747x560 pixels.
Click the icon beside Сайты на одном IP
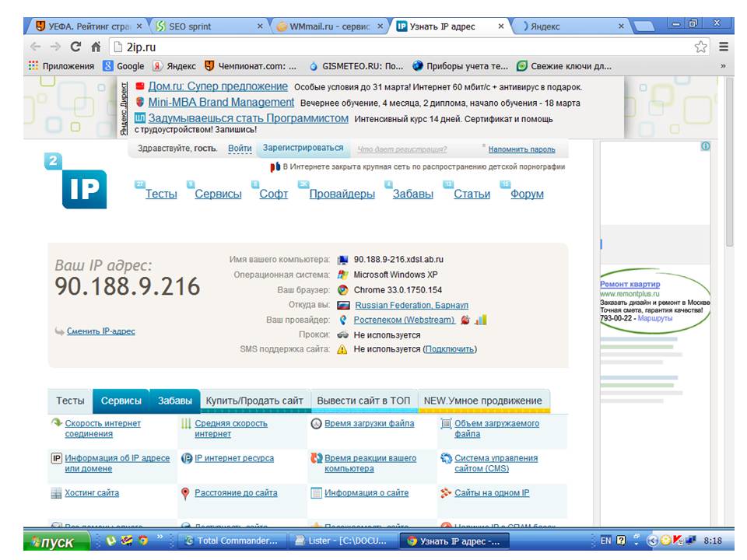point(446,493)
